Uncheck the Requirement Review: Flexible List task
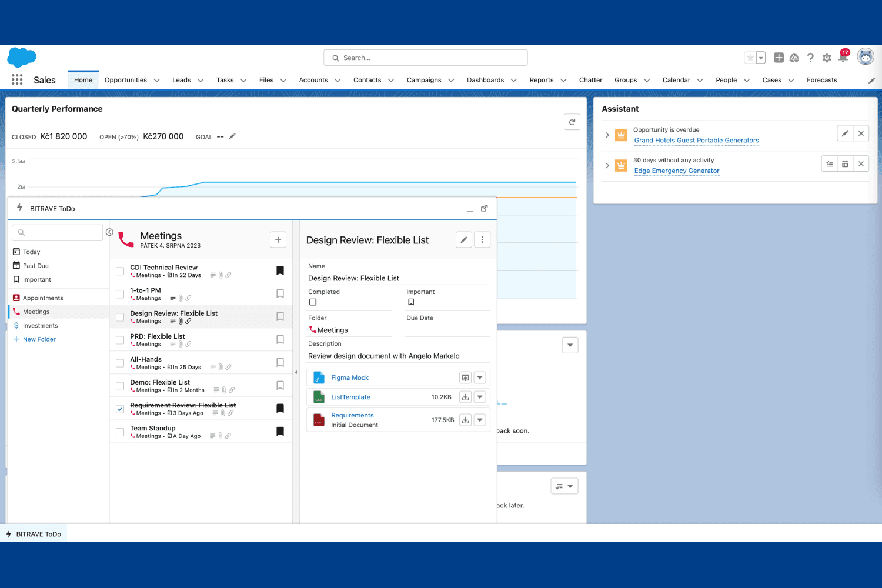 120,409
